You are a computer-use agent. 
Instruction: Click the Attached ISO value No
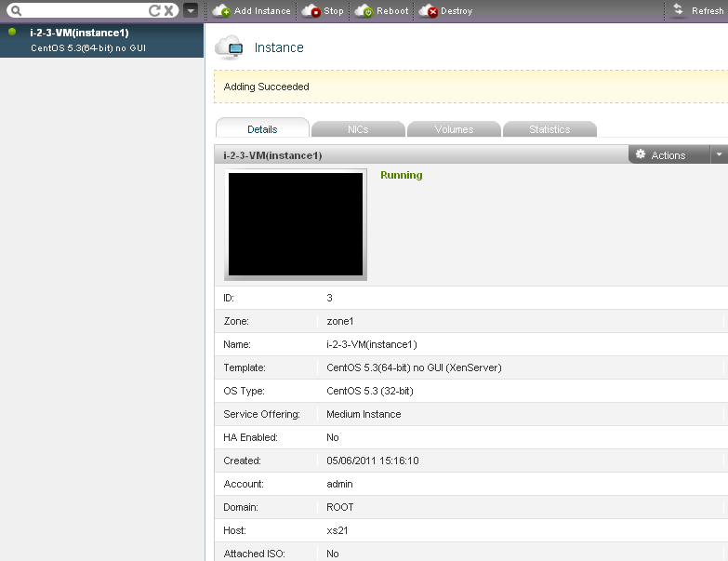(333, 554)
